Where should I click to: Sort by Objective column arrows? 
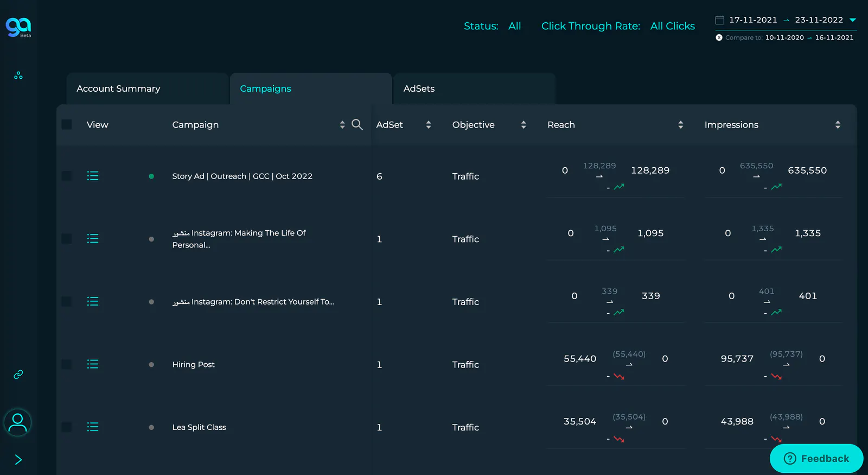[524, 124]
